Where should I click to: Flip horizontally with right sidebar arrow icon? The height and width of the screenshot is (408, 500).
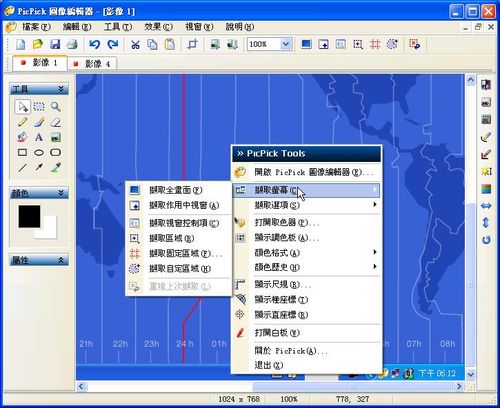[486, 206]
